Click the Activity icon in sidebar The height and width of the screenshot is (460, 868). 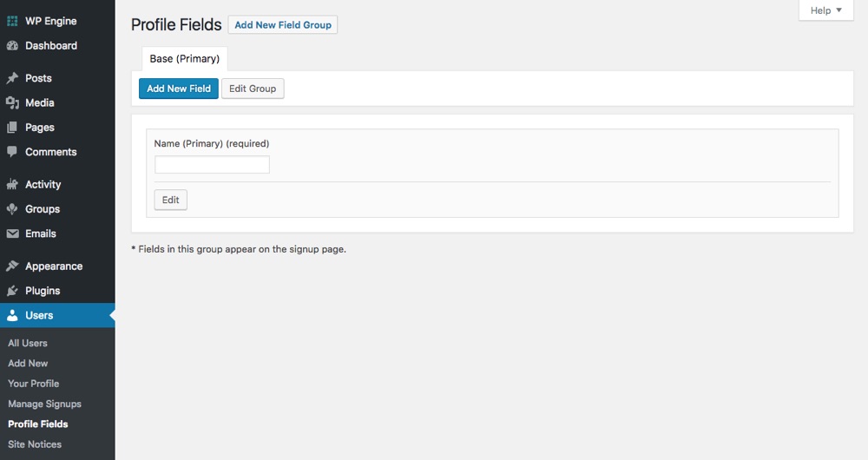point(12,184)
